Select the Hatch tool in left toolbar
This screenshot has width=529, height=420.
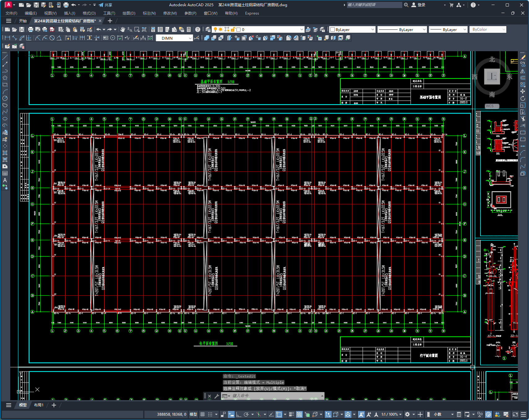5,153
